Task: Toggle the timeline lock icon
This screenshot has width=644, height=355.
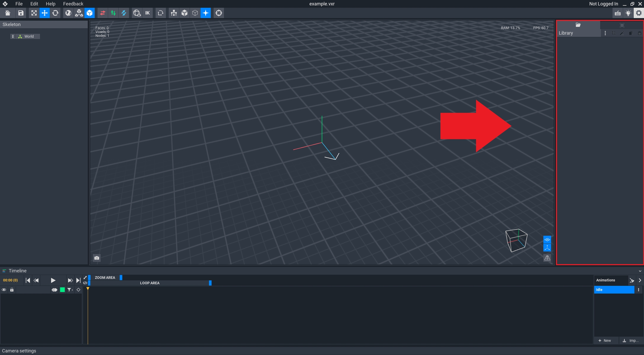Action: [12, 290]
